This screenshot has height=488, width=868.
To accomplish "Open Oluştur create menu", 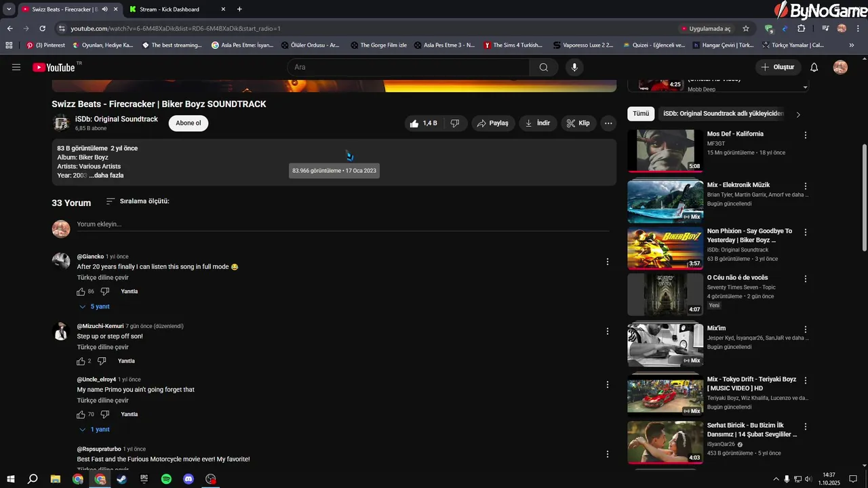I will pyautogui.click(x=778, y=67).
